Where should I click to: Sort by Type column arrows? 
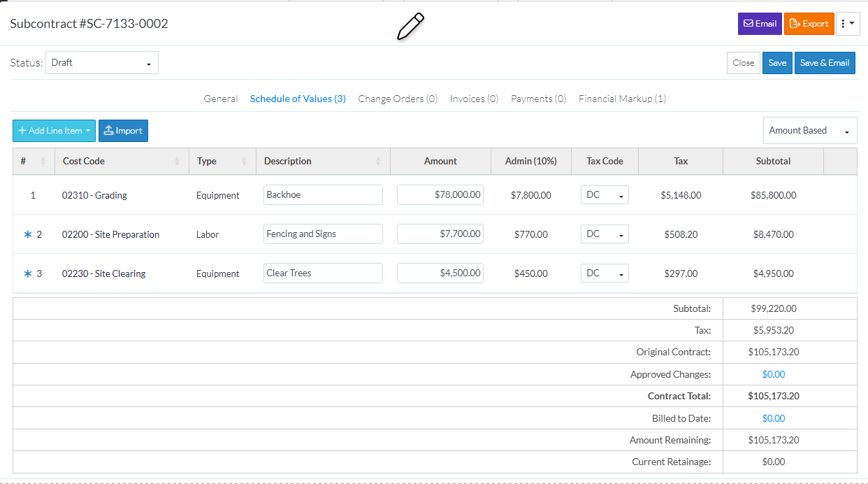click(244, 162)
